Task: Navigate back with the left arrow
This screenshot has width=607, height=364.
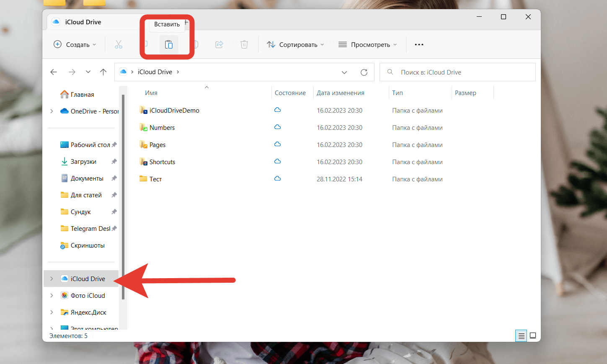Action: (x=54, y=72)
